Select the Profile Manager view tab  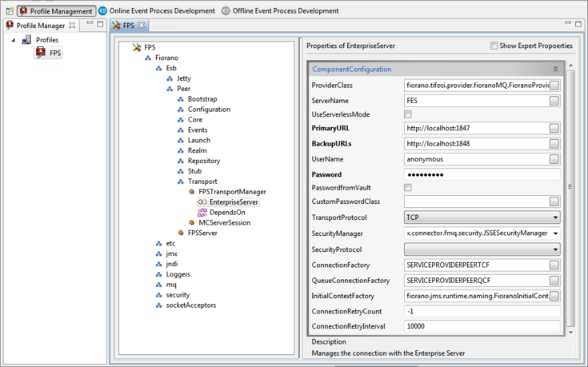coord(41,26)
